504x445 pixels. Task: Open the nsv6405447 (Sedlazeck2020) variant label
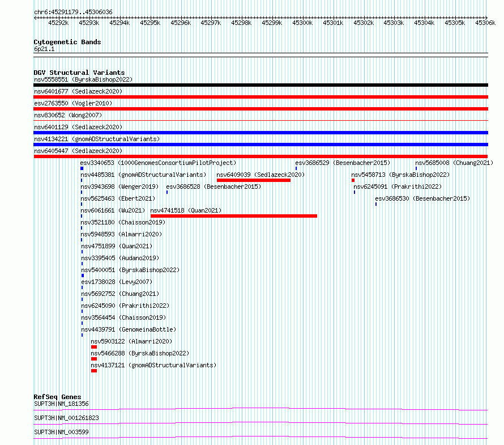[x=78, y=151]
